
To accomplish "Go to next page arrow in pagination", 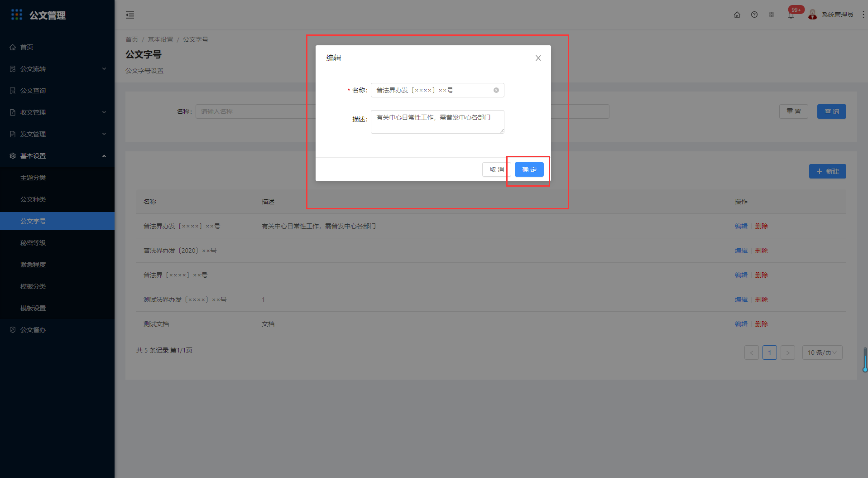I will tap(788, 352).
